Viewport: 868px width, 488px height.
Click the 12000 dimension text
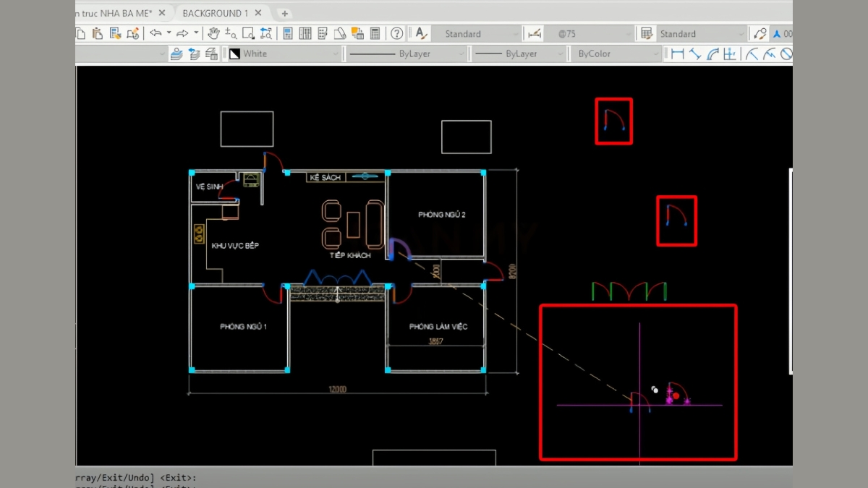(338, 390)
